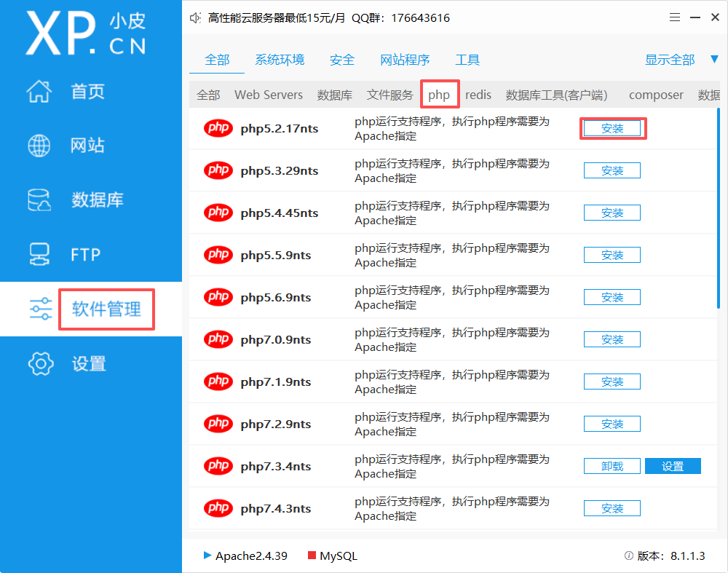Select the Web Servers sub-category

(x=269, y=95)
